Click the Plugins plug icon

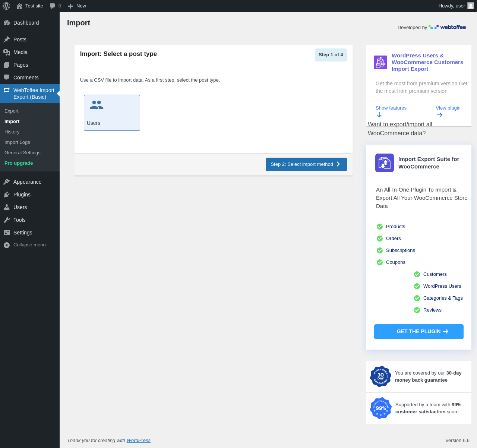pos(7,195)
